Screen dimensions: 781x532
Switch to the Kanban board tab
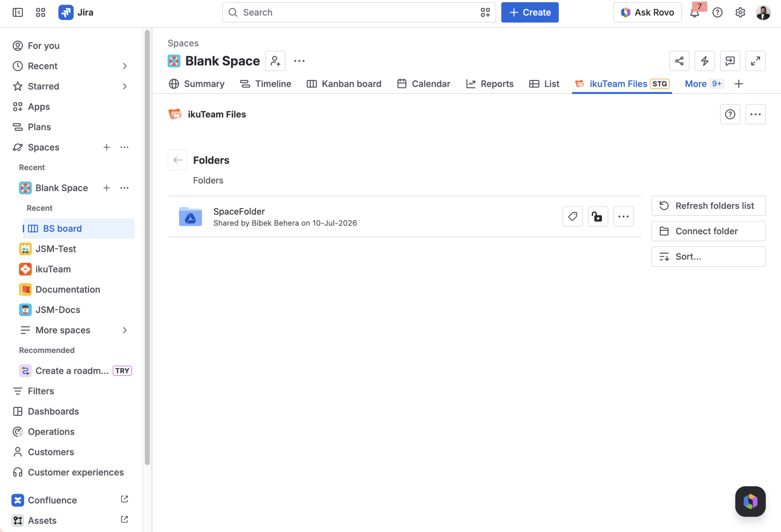point(344,84)
